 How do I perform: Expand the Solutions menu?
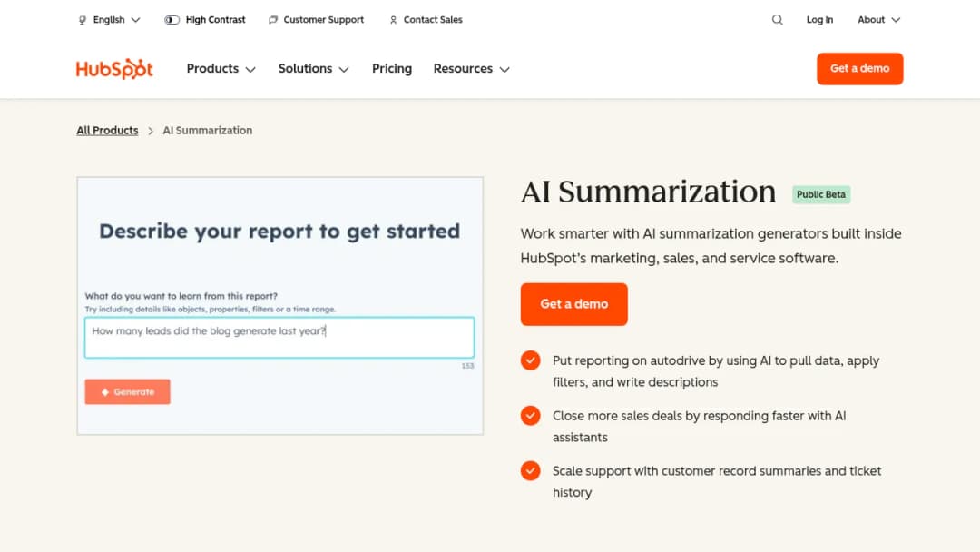(x=314, y=69)
